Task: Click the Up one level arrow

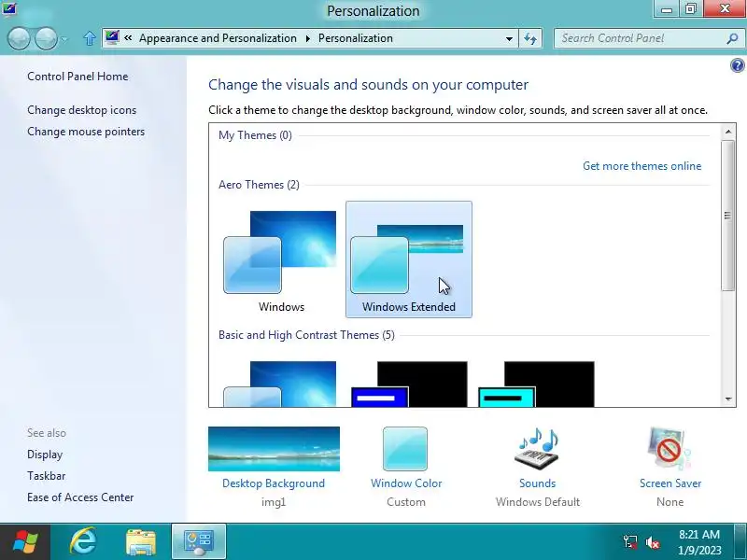Action: (89, 38)
